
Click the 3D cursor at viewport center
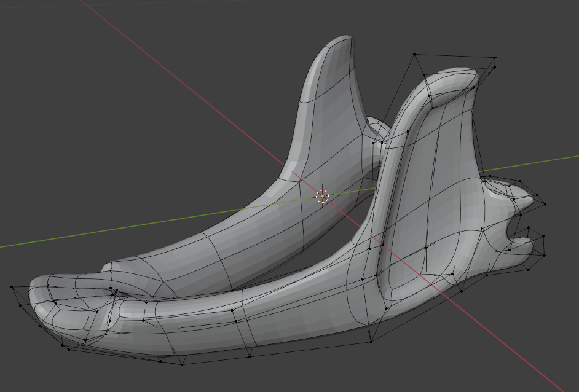click(x=322, y=196)
